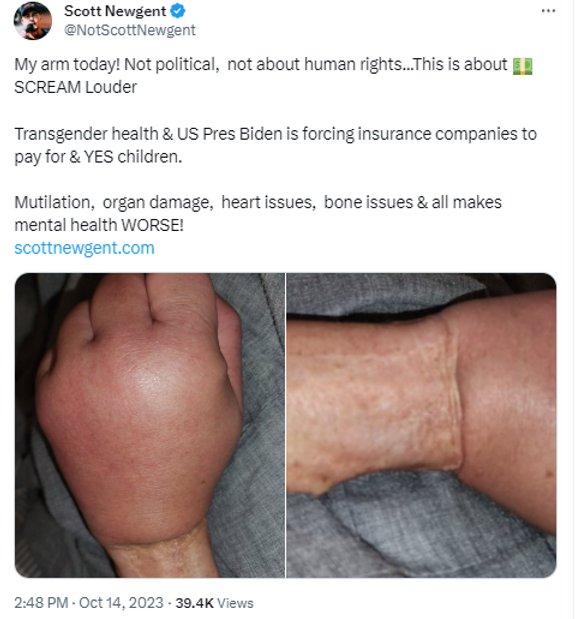Click the 'SCREAM Louder' tweet text
Image resolution: width=575 pixels, height=619 pixels.
pos(75,87)
